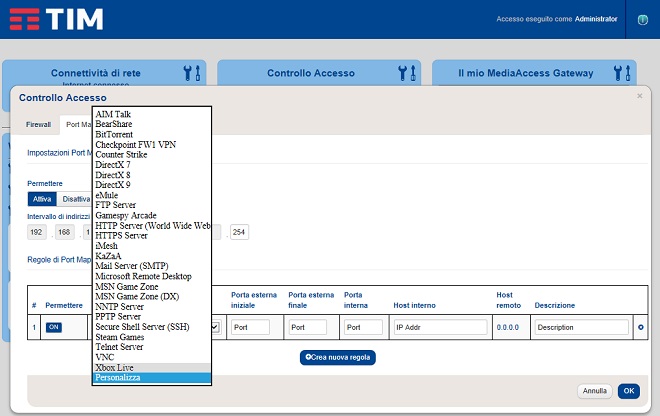Screen dimensions: 660x416
Task: Close the Controllo Accesso dialog with X
Action: pos(640,96)
